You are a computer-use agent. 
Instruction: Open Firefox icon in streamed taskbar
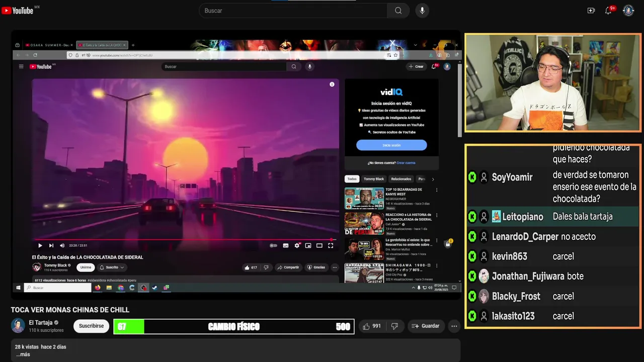pyautogui.click(x=98, y=288)
